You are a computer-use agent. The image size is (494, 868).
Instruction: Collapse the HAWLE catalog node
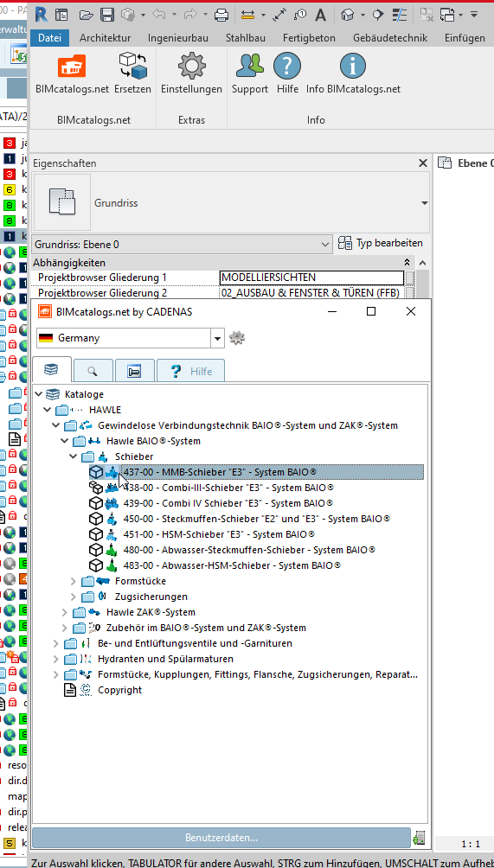[48, 410]
